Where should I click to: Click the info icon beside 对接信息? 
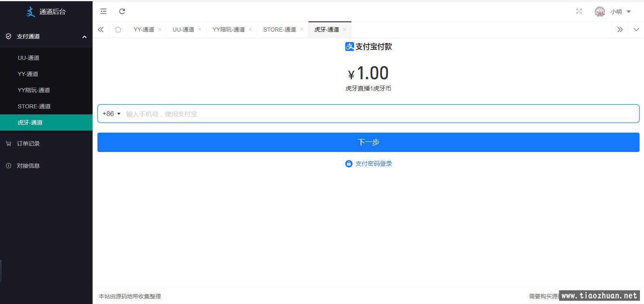8,166
